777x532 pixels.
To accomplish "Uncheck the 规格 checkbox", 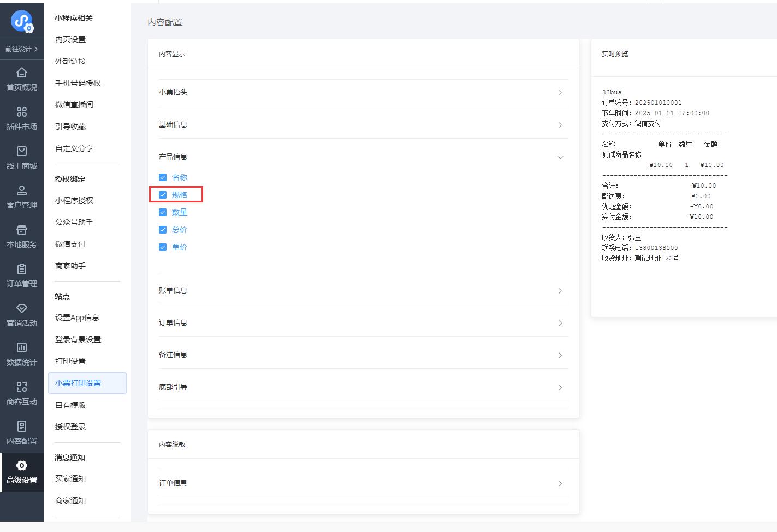I will coord(163,195).
